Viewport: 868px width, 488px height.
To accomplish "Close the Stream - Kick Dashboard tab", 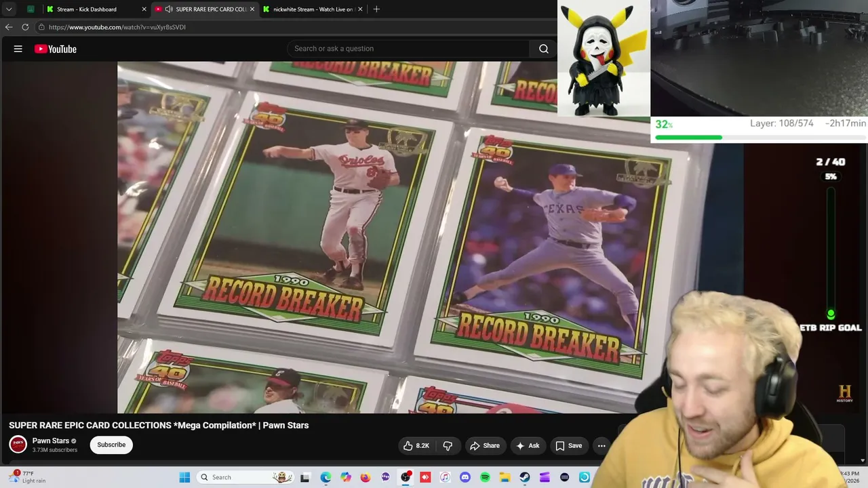I will [144, 9].
